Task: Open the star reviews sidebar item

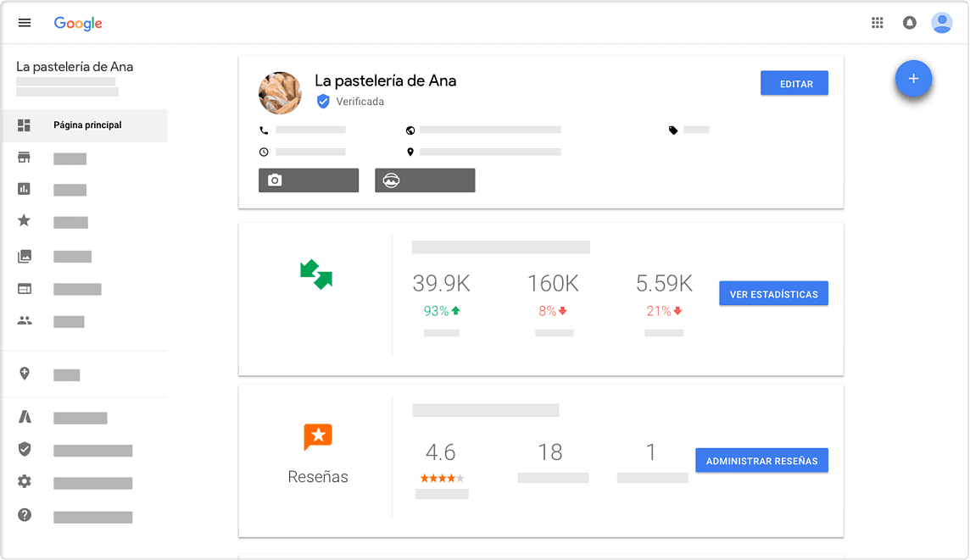Action: tap(25, 221)
